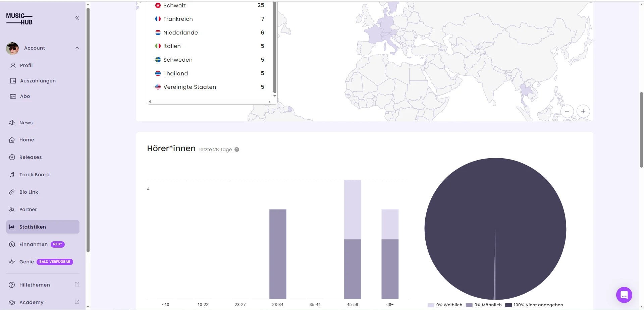
Task: Go to Auszahlungen page
Action: 38,81
